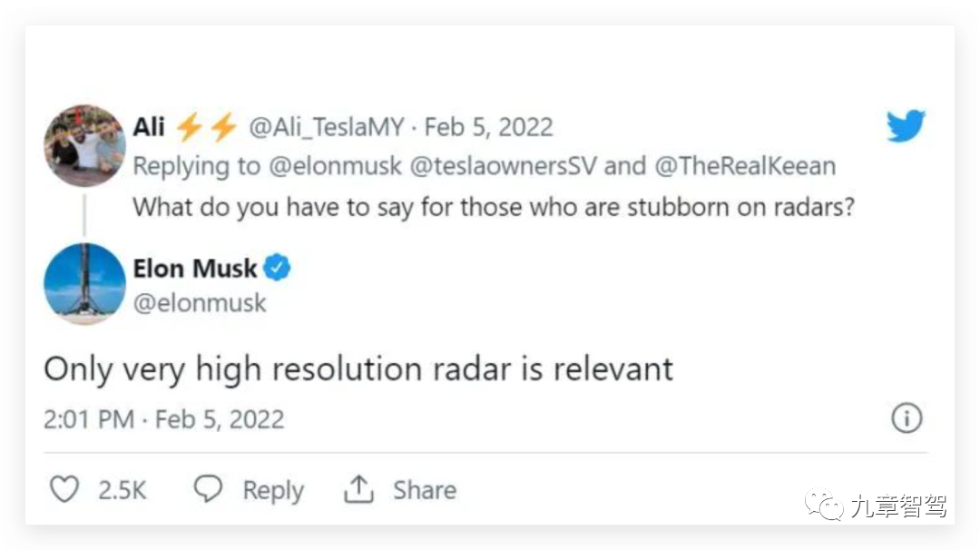Click the Reply button label
The height and width of the screenshot is (550, 980).
[x=273, y=491]
